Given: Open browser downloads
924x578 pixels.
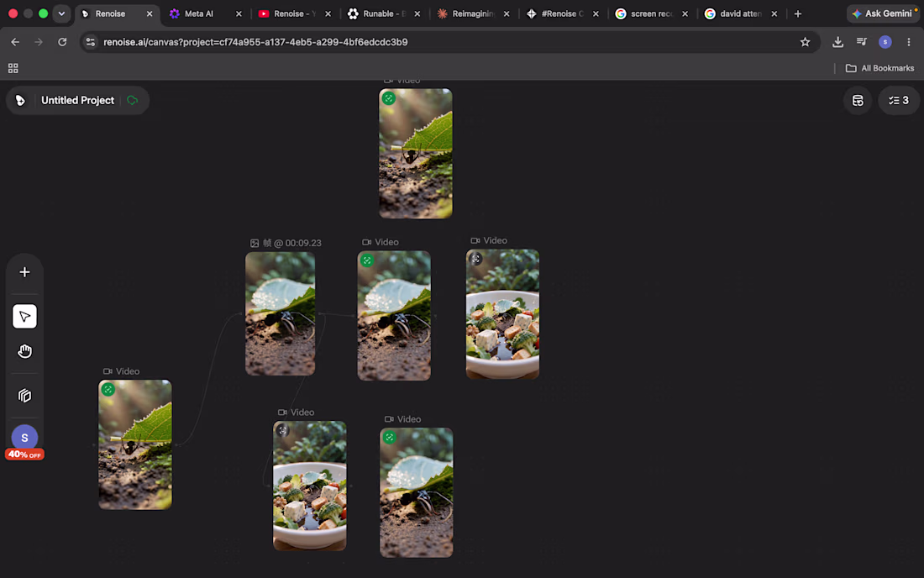Looking at the screenshot, I should click(837, 42).
